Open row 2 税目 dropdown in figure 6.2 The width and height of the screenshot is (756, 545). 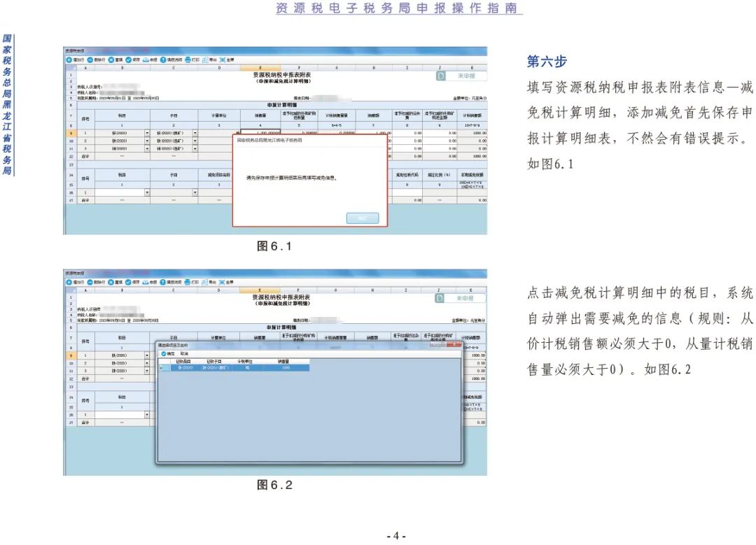point(147,363)
